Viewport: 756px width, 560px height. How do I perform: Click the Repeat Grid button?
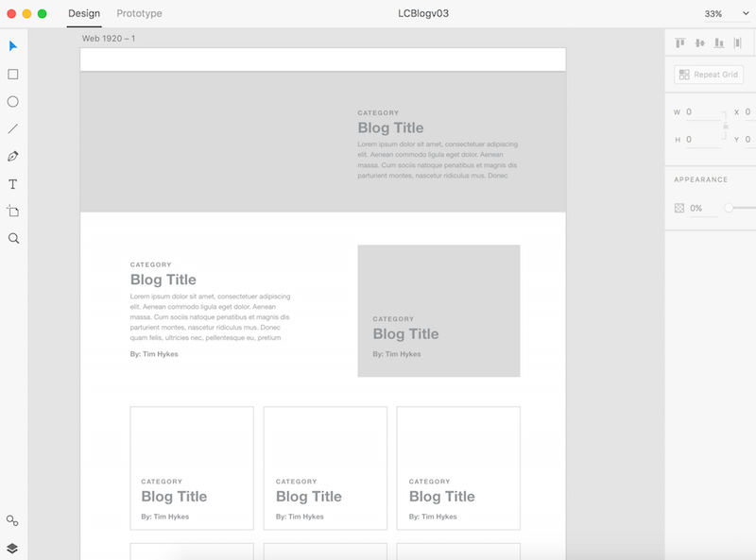pos(708,75)
